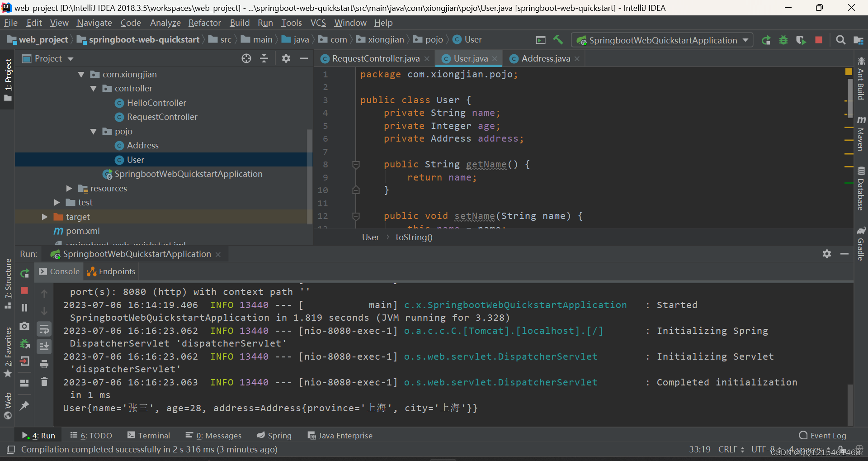Viewport: 868px width, 461px height.
Task: Open Event Log
Action: [x=822, y=435]
